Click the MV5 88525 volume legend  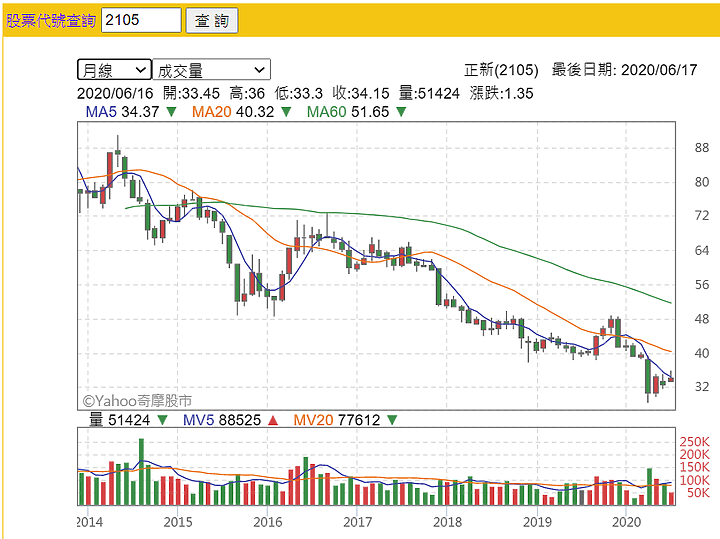pos(222,420)
